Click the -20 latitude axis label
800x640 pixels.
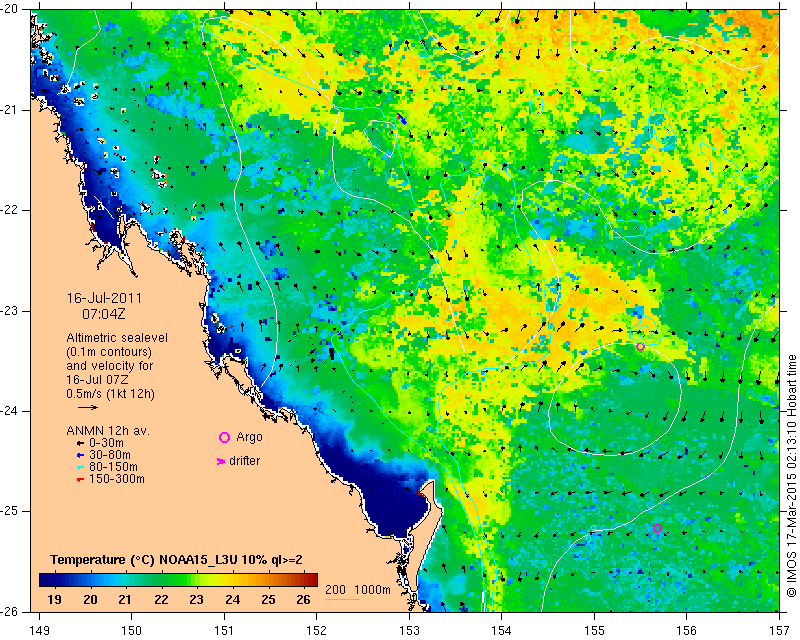coord(9,9)
